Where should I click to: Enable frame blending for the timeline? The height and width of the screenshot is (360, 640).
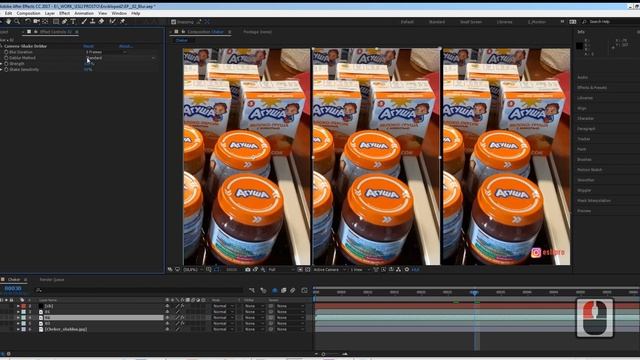coord(284,290)
